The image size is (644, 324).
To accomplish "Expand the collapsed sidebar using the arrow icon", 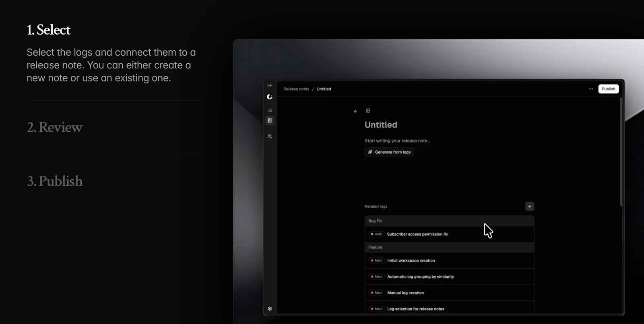I will (270, 85).
